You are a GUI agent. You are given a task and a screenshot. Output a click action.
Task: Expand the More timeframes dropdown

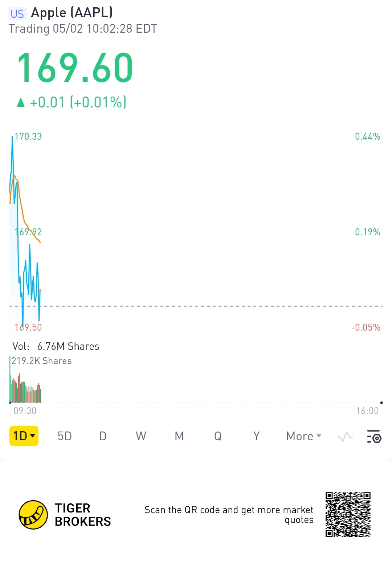(x=303, y=436)
